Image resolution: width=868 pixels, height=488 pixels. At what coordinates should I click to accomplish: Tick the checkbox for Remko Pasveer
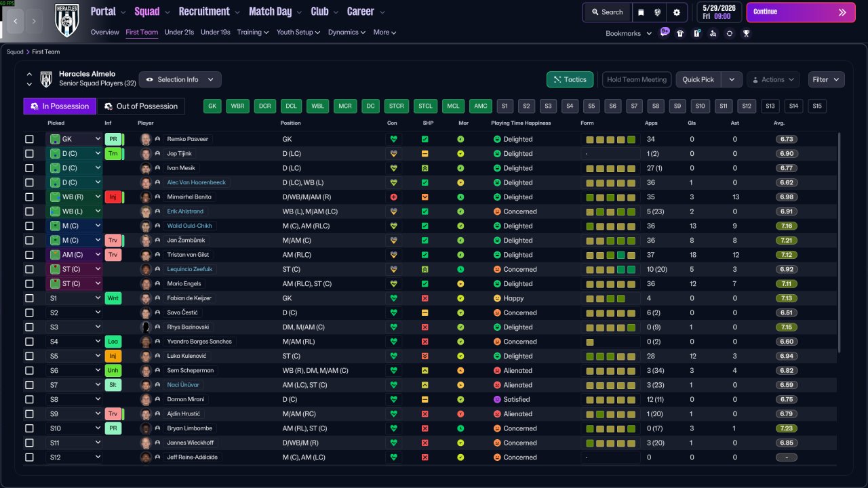tap(29, 139)
